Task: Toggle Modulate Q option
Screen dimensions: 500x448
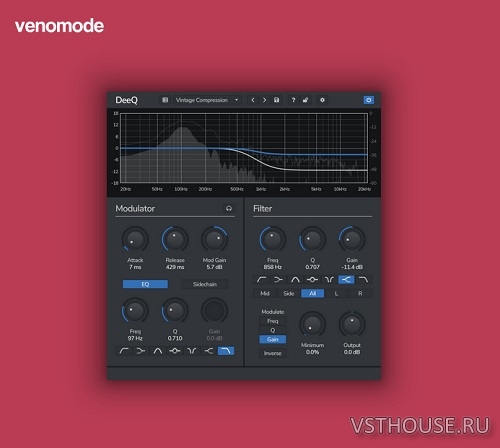Action: point(273,330)
